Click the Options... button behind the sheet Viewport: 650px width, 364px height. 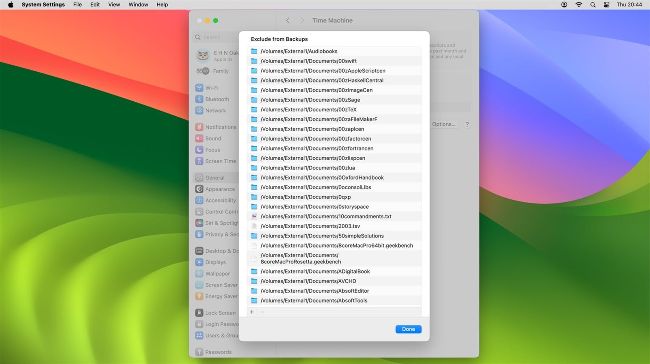(443, 124)
